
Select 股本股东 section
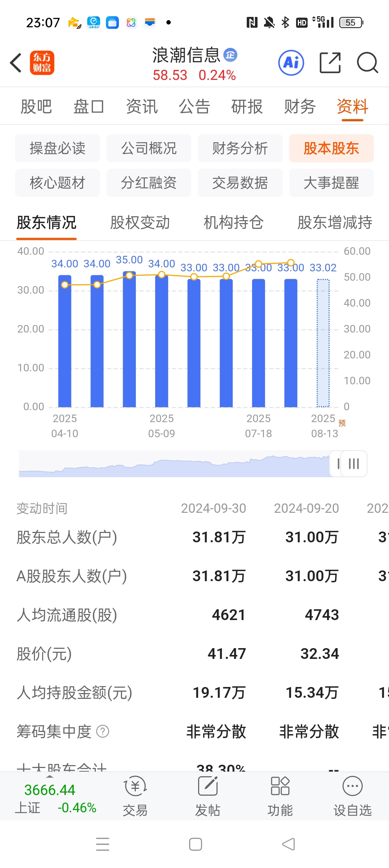pyautogui.click(x=331, y=148)
